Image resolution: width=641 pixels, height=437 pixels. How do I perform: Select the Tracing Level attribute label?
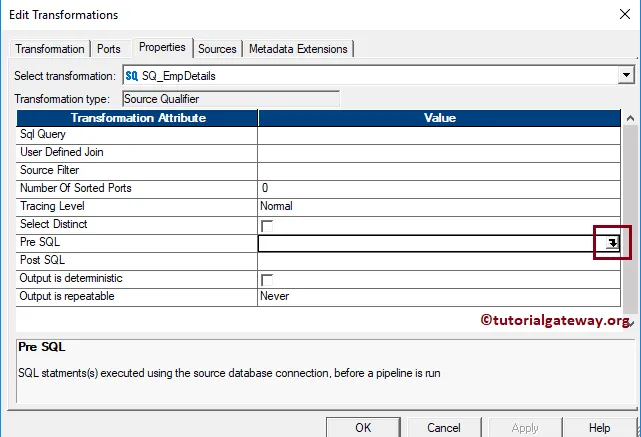(52, 206)
